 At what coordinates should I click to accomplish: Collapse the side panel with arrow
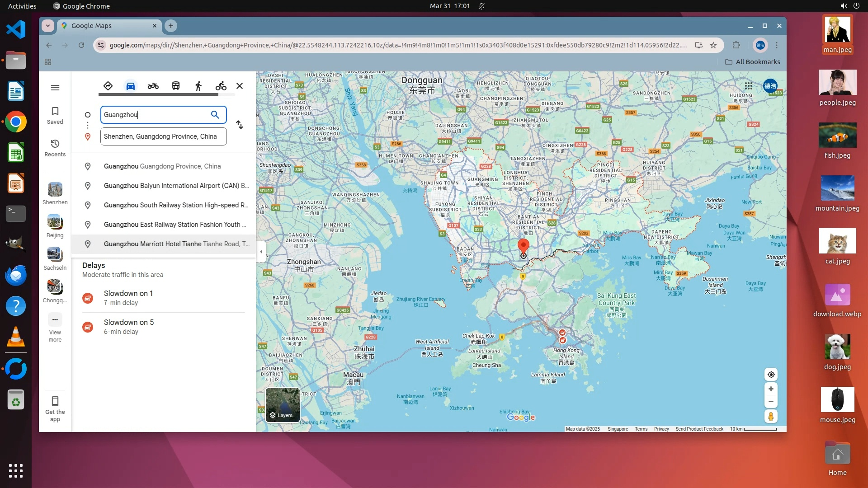tap(261, 252)
